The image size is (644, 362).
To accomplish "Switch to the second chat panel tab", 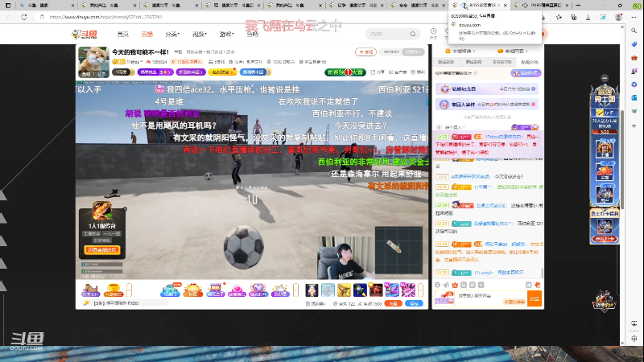I will [473, 62].
